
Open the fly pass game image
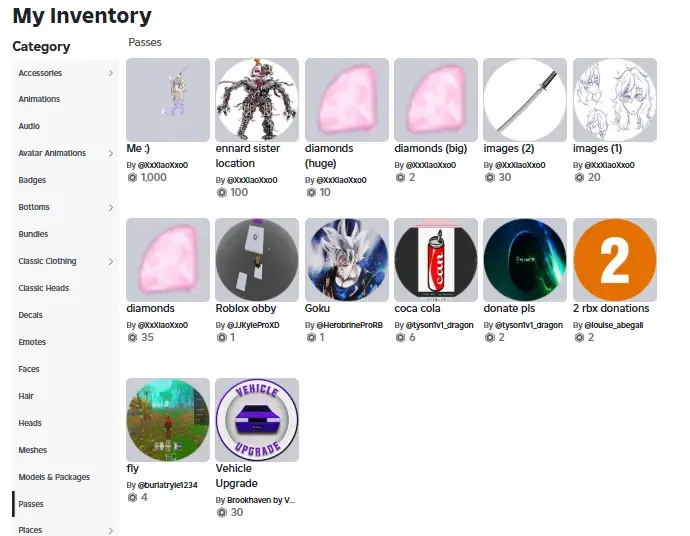pos(168,420)
